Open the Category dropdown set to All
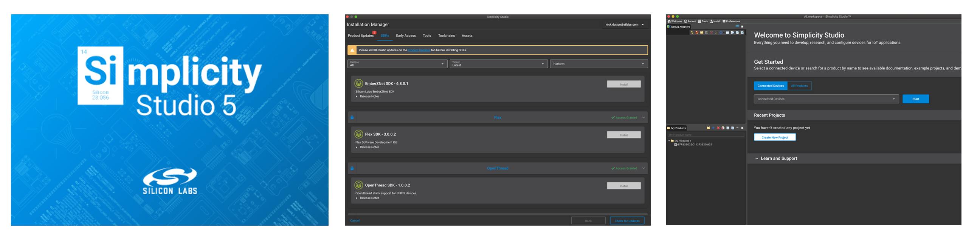The image size is (980, 237). pyautogui.click(x=397, y=64)
